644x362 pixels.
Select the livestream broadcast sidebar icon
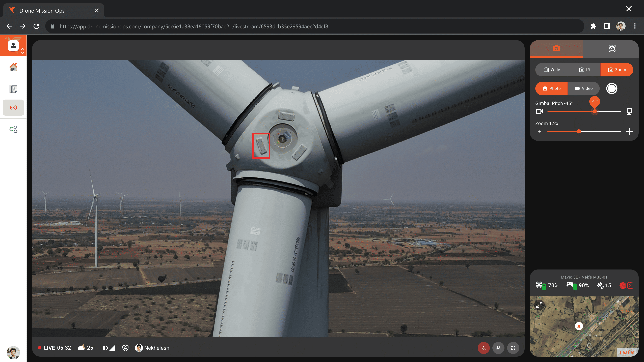tap(13, 108)
